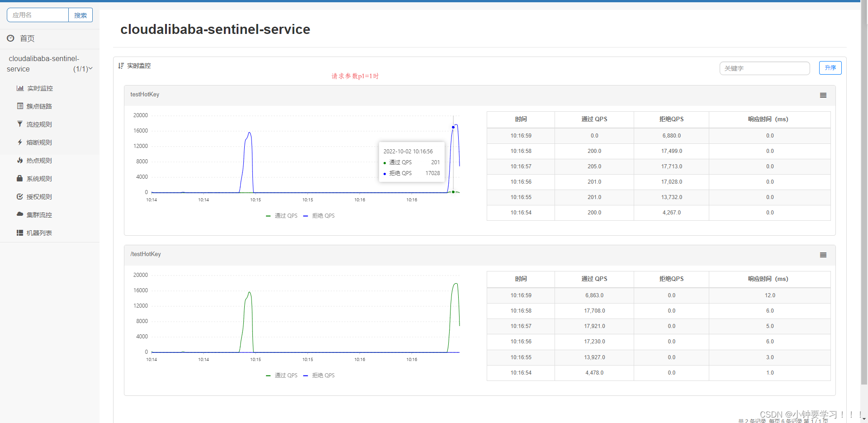Screen dimensions: 868x423
Task: Click 17,499.0 rejected QPS cell
Action: pos(671,151)
